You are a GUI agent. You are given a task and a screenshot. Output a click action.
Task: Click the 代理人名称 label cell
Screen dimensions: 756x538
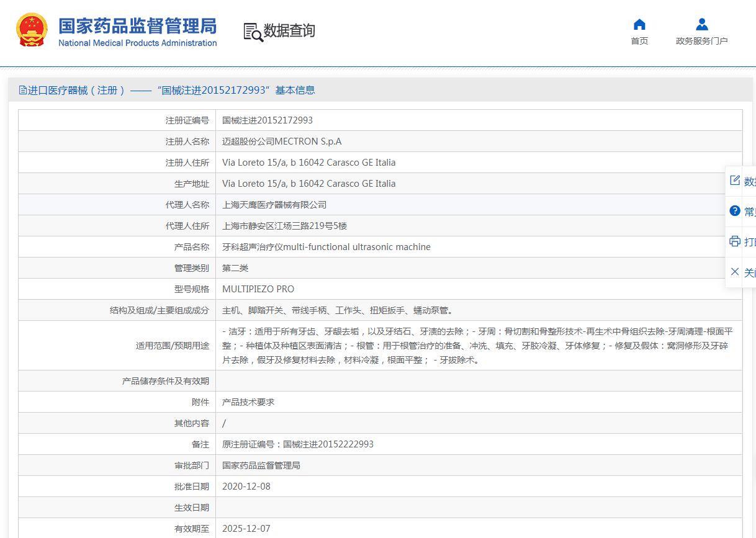117,205
